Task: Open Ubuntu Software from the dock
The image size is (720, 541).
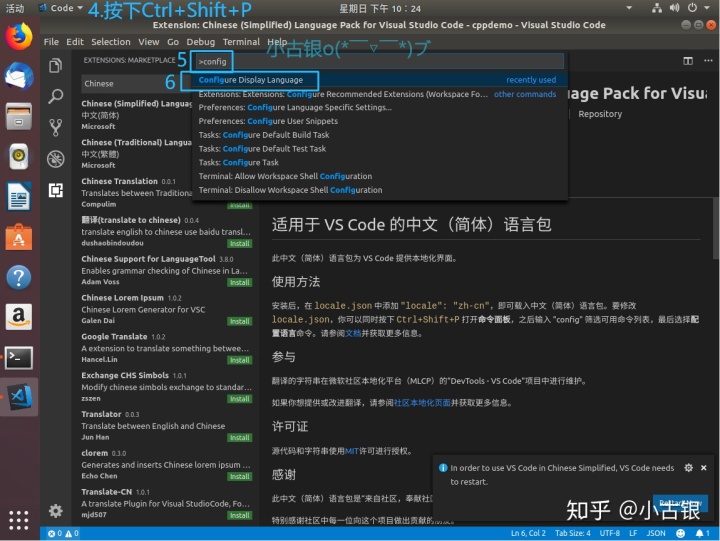Action: pyautogui.click(x=19, y=237)
